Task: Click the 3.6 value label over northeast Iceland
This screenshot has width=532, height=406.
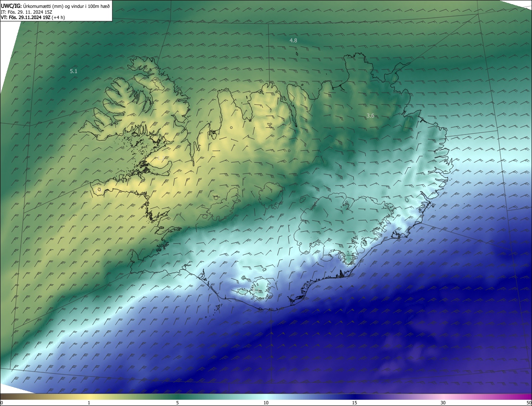Action: click(x=370, y=116)
